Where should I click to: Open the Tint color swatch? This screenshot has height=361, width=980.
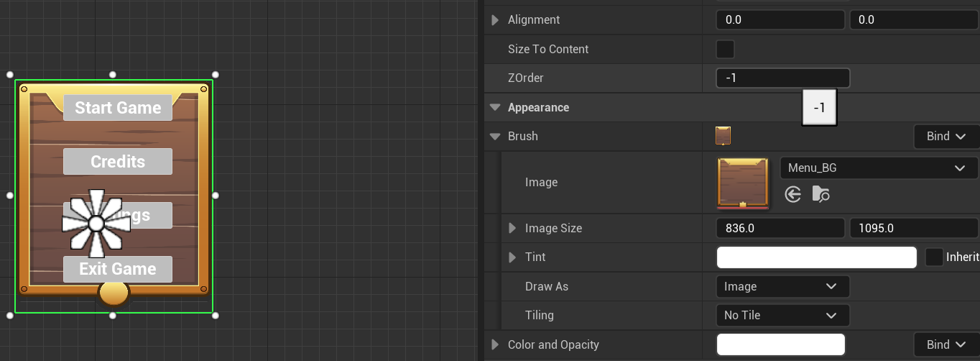point(816,257)
